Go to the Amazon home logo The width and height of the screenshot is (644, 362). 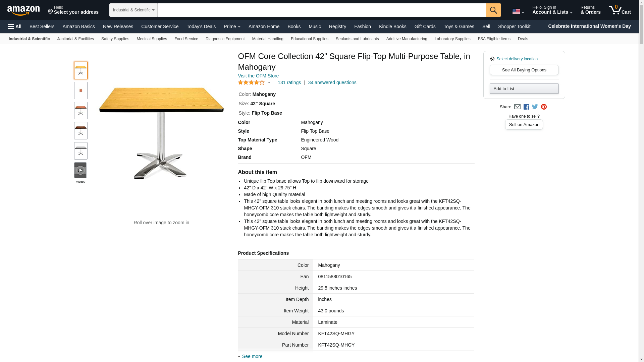23,10
